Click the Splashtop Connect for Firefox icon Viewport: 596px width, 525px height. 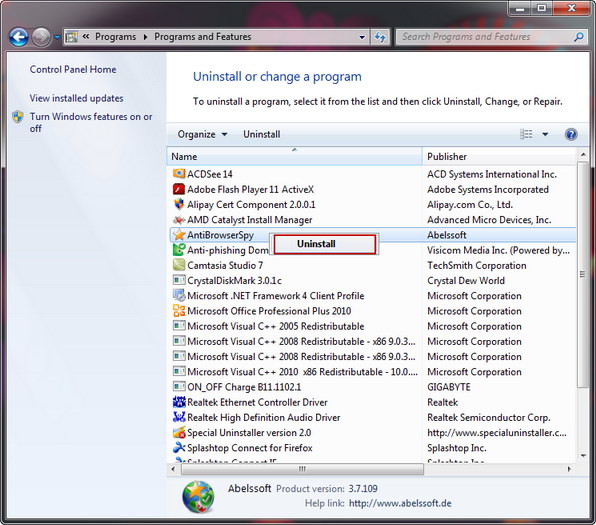(179, 447)
